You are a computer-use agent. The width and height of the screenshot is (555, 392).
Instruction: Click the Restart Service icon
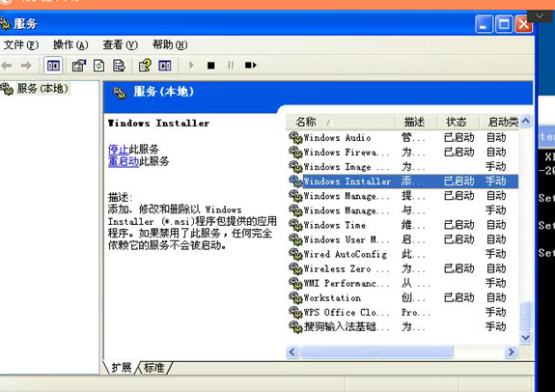tap(251, 65)
